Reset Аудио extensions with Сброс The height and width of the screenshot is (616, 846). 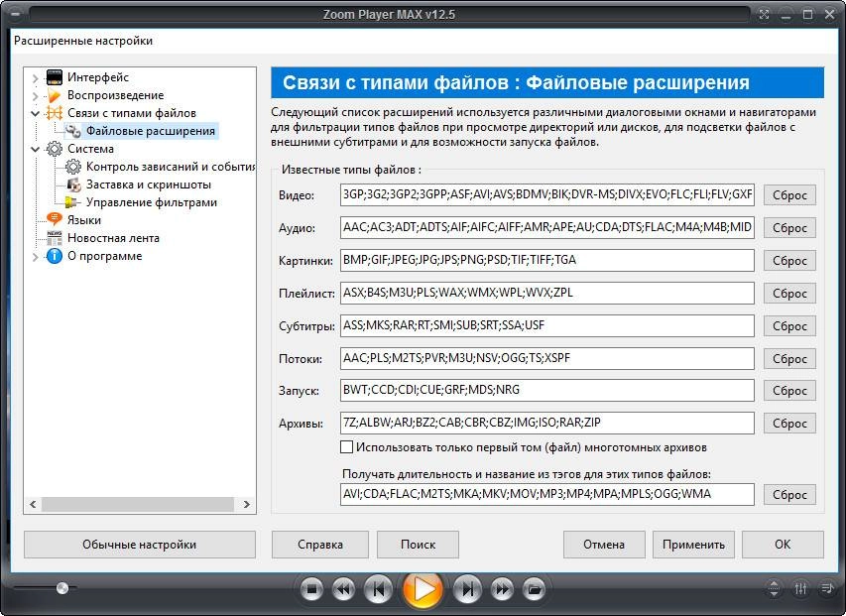[x=789, y=227]
